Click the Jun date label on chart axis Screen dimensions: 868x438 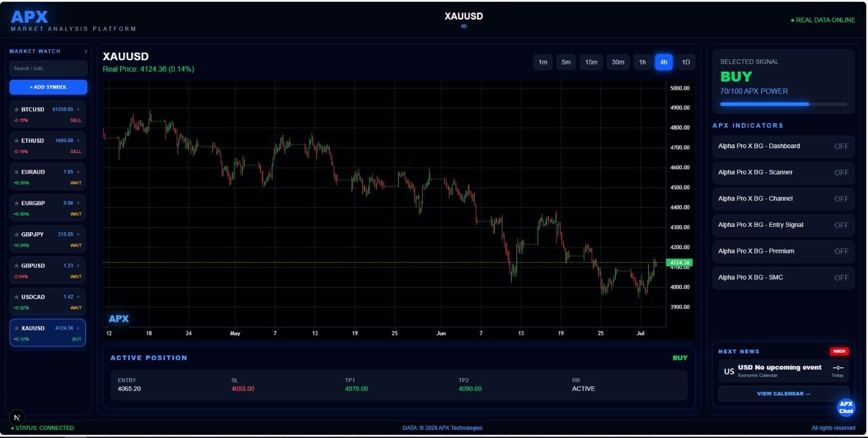click(x=441, y=333)
